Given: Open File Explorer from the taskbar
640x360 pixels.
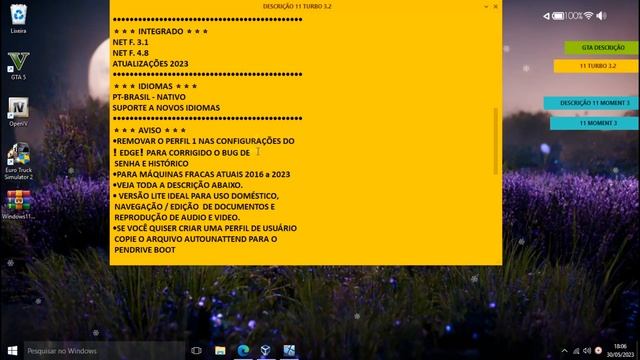Looking at the screenshot, I should [220, 351].
